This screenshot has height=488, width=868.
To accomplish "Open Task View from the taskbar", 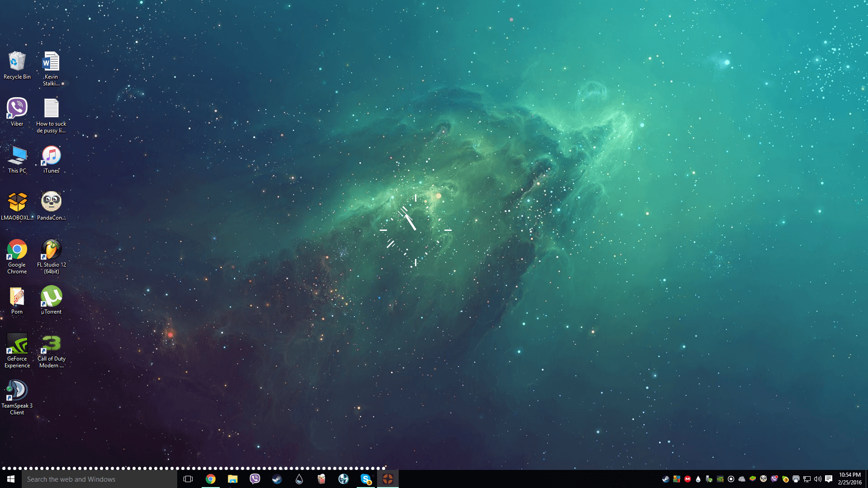I will click(188, 479).
